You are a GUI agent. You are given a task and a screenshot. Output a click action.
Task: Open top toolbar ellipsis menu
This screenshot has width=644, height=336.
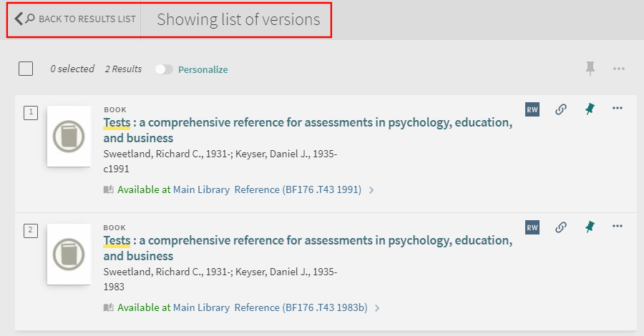point(619,69)
